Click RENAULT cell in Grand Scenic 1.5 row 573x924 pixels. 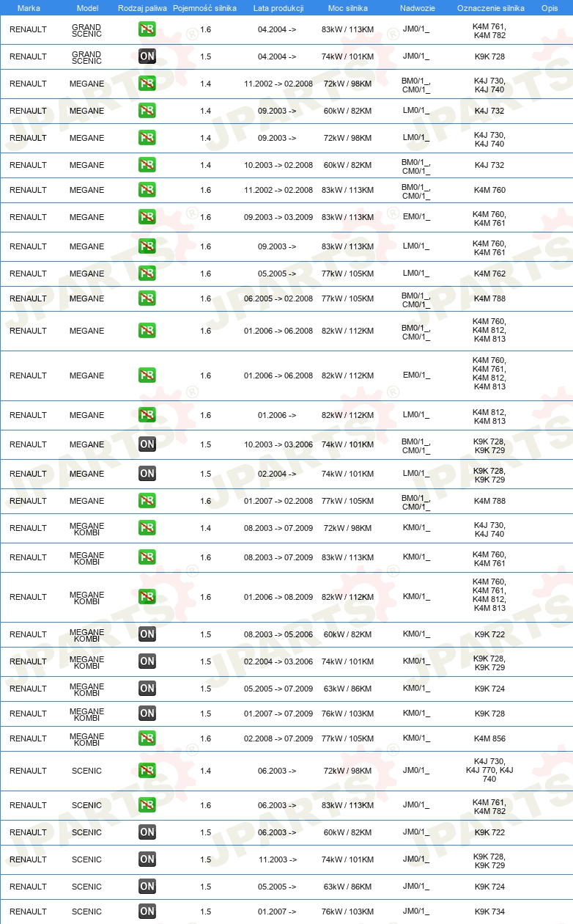pos(28,56)
